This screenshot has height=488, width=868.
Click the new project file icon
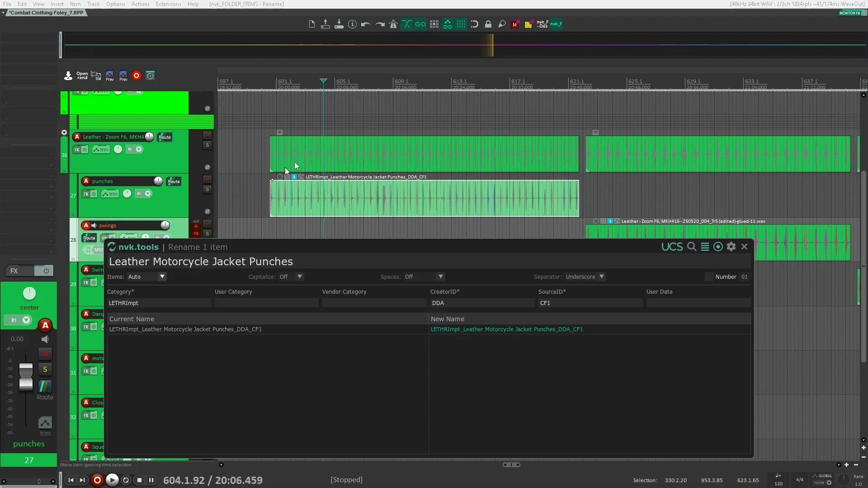point(311,24)
